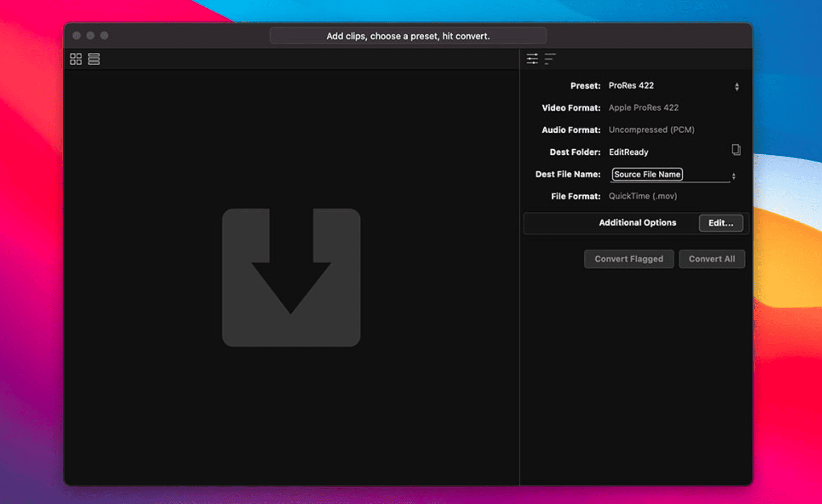
Task: Click the Preset: label
Action: [x=585, y=86]
